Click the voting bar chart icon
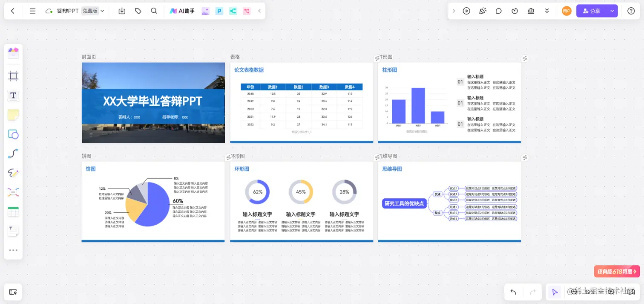The width and height of the screenshot is (644, 304). click(531, 11)
